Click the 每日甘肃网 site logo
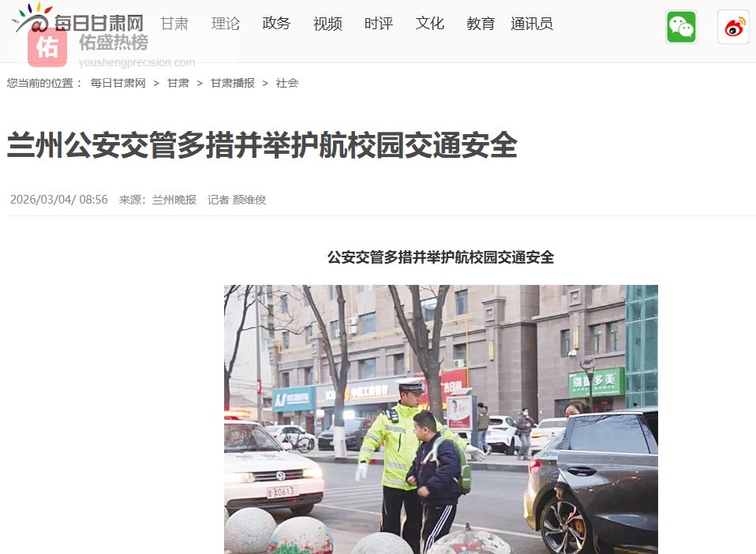 [78, 18]
